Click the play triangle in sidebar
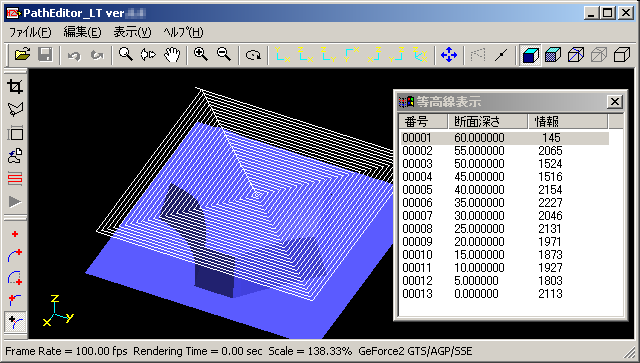Viewport: 640px width, 363px height. tap(15, 201)
